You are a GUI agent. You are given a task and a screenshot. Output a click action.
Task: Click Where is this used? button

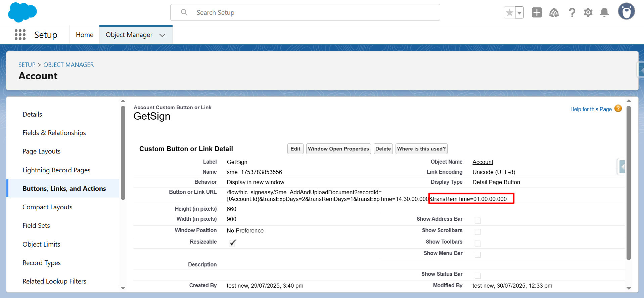(x=421, y=149)
